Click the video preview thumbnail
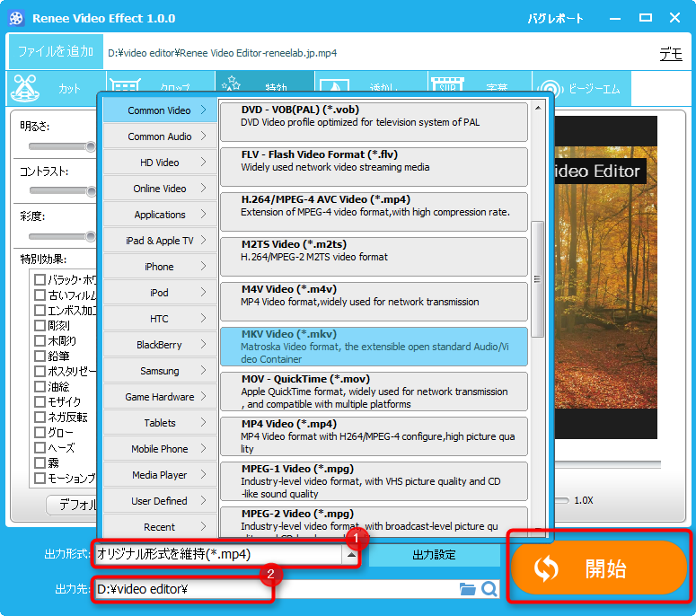The width and height of the screenshot is (696, 616). (x=606, y=277)
